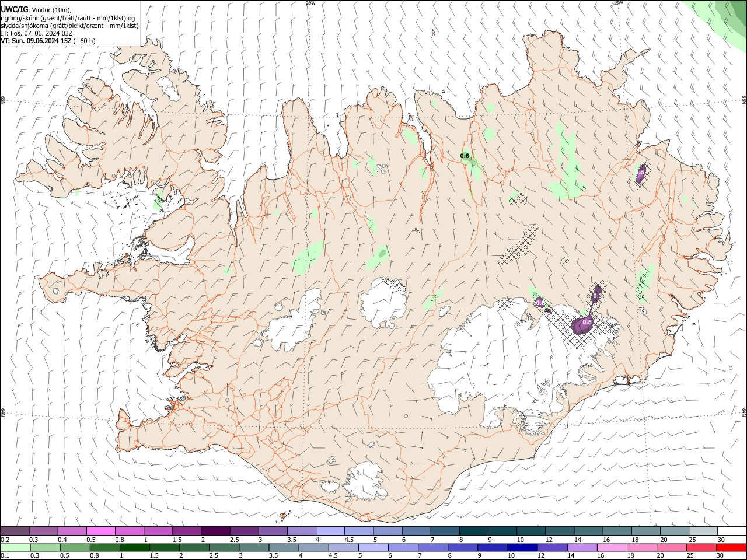Click the black '0.6' value on green patch
The image size is (747, 560).
tap(465, 156)
